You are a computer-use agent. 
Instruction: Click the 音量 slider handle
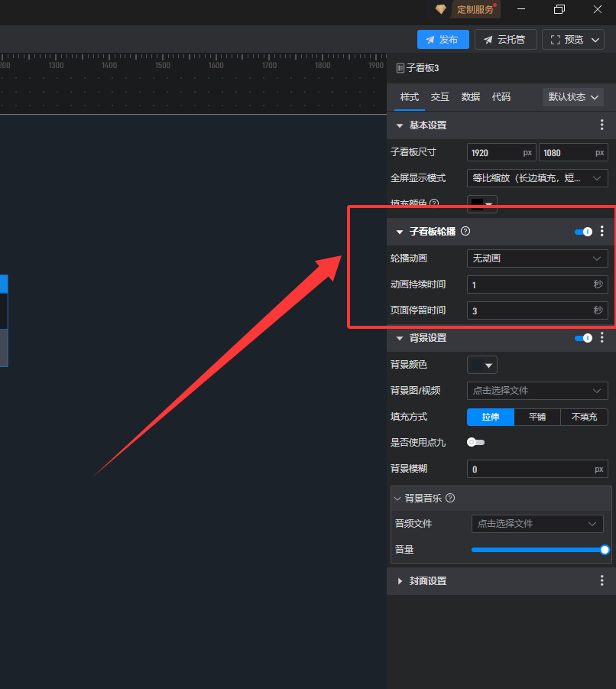tap(605, 550)
